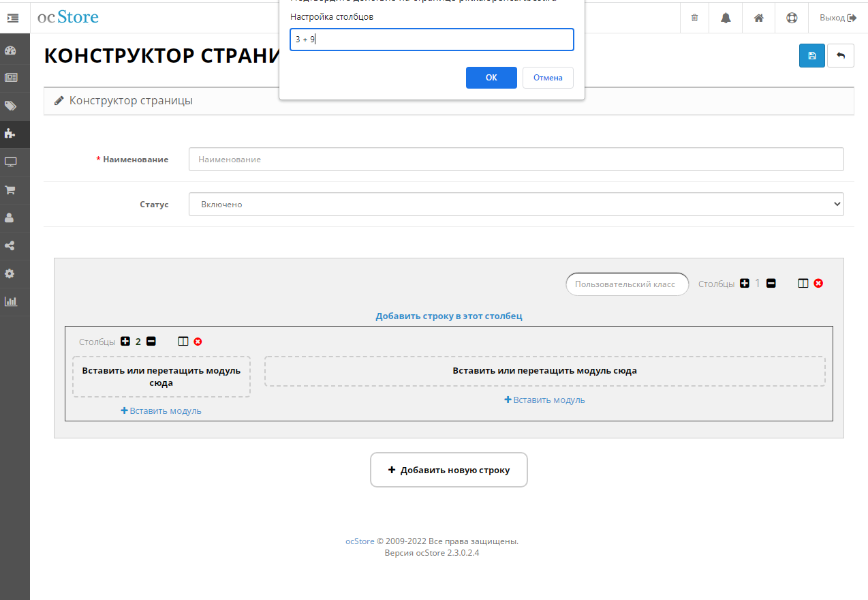Click the Наименование input field
The width and height of the screenshot is (868, 600).
516,159
